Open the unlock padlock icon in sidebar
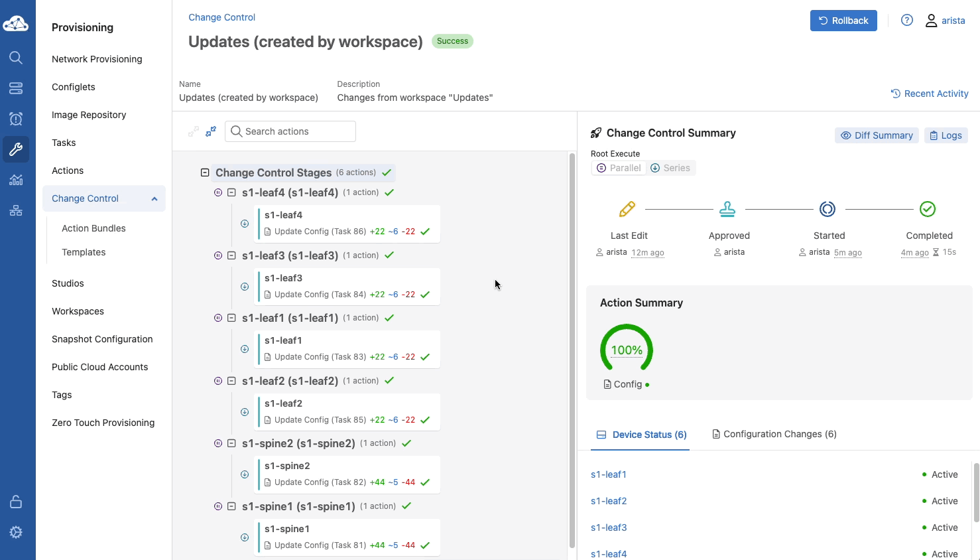 (16, 502)
